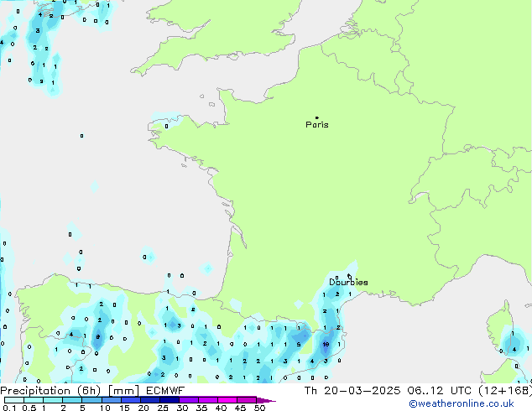532x411 pixels.
Task: Click the Dourbies location label
Action: coord(348,282)
